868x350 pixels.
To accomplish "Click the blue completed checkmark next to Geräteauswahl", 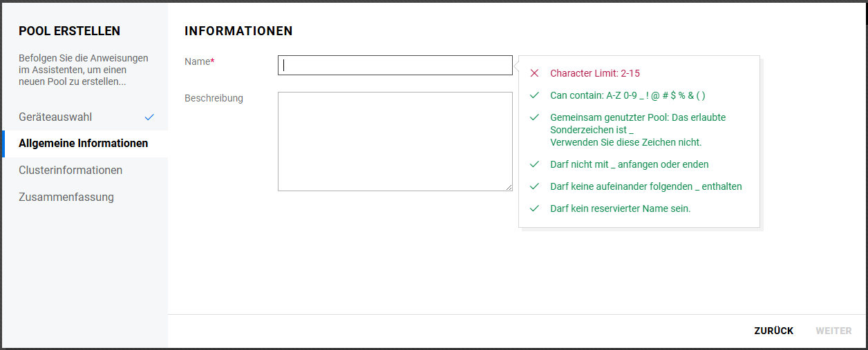I will pos(149,117).
